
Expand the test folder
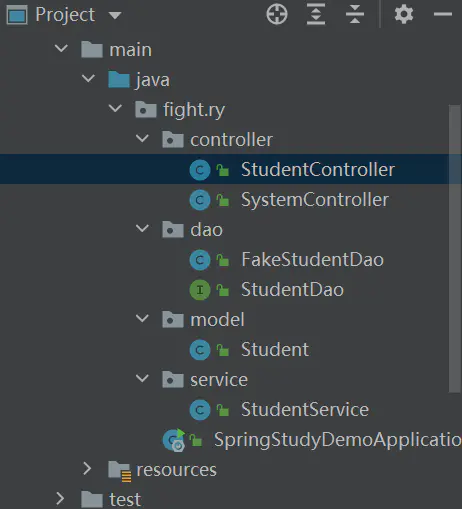coord(60,499)
